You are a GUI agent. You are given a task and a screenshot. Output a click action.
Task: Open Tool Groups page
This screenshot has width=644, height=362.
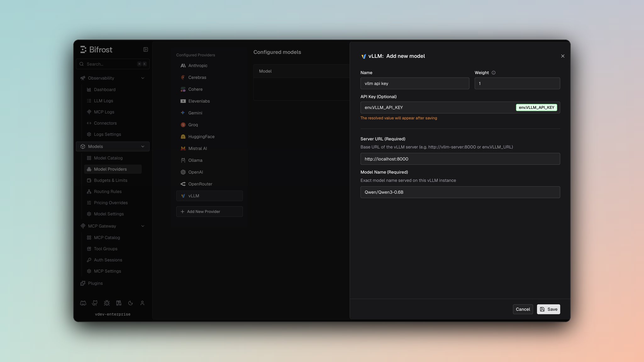113,249
